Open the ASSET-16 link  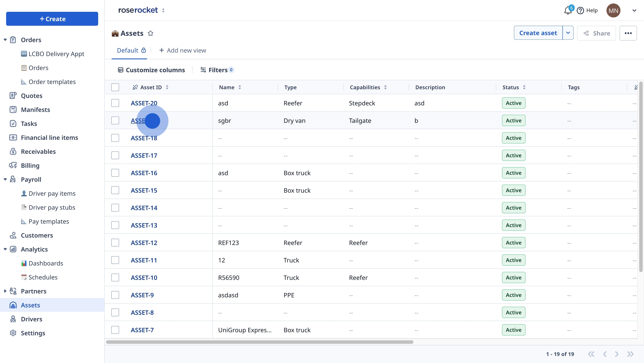click(x=144, y=173)
